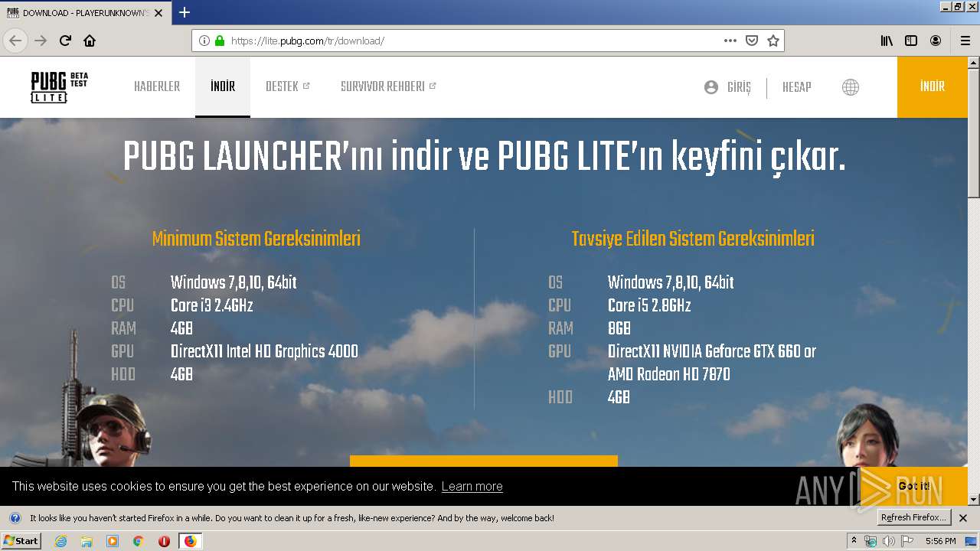Click the browser forward arrow
This screenshot has width=980, height=551.
click(41, 41)
